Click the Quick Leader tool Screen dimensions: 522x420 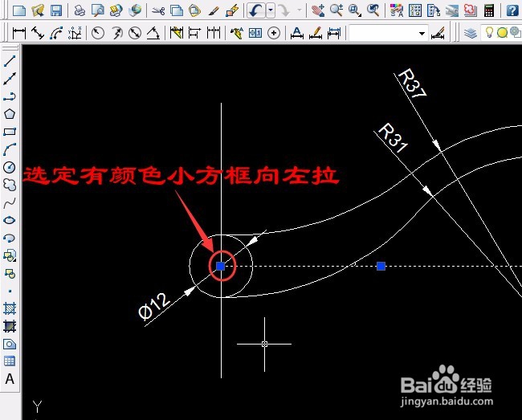[237, 33]
